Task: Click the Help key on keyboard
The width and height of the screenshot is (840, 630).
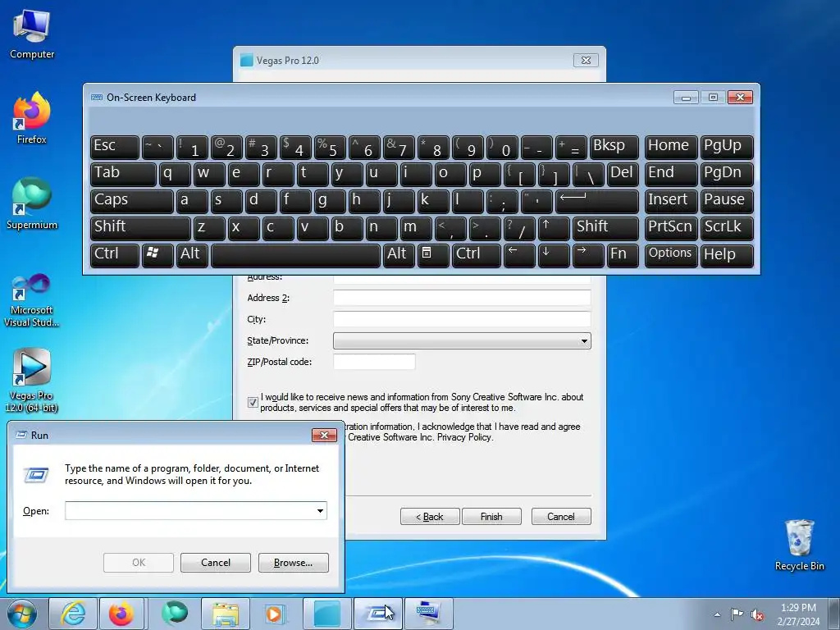Action: tap(727, 255)
